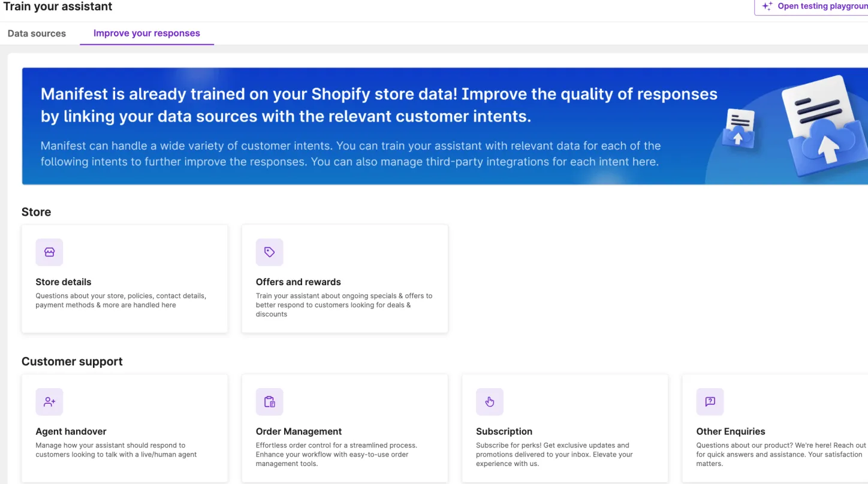Click the Agent handover person-plus icon
Viewport: 868px width, 484px height.
point(49,402)
